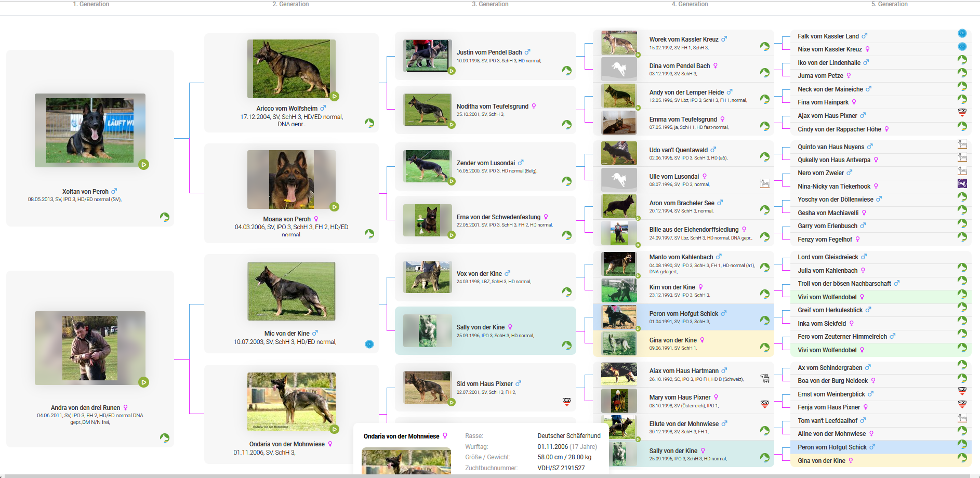
Task: Click ÖKV badge beside Sid vom Haus Pixner
Action: pyautogui.click(x=566, y=401)
